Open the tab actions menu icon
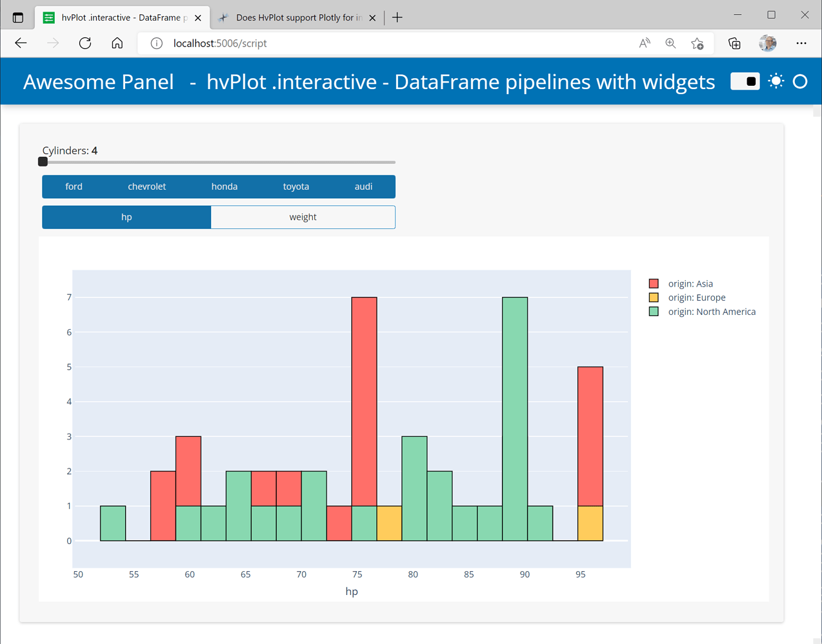Image resolution: width=822 pixels, height=644 pixels. coord(18,17)
